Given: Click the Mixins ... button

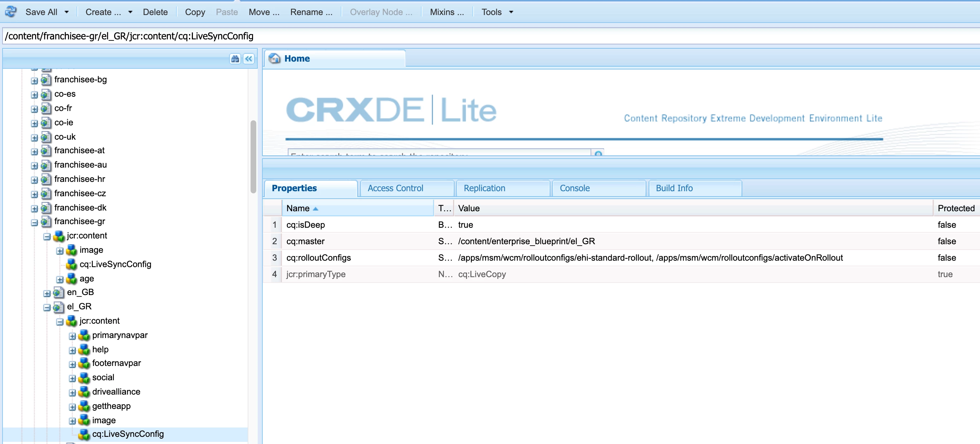Looking at the screenshot, I should point(446,12).
